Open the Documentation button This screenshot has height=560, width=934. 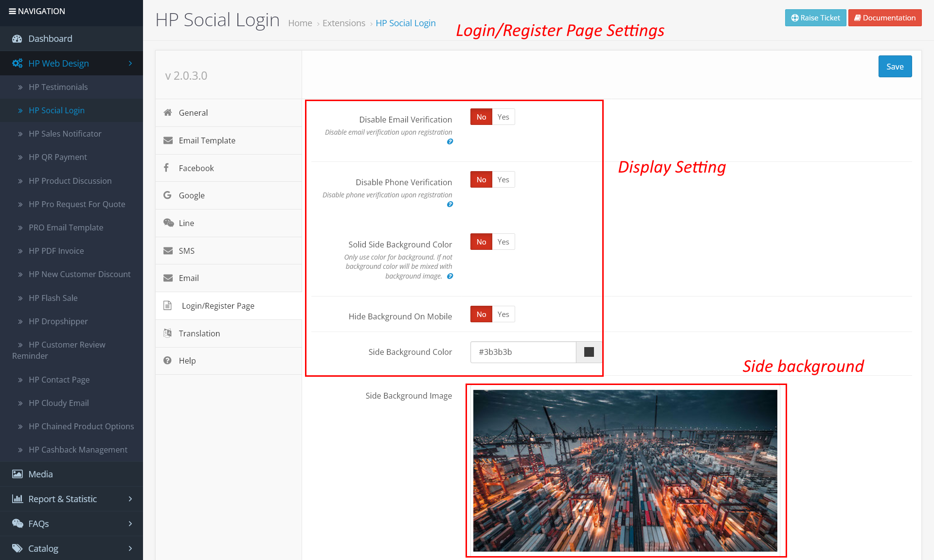tap(884, 18)
